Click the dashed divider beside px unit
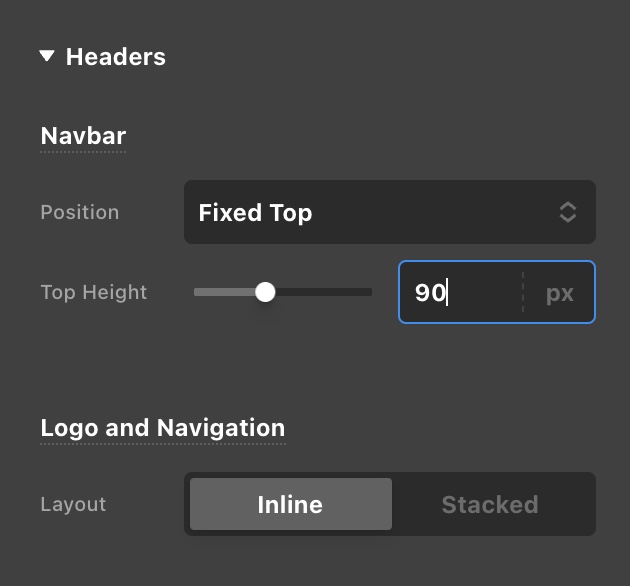 tap(522, 293)
